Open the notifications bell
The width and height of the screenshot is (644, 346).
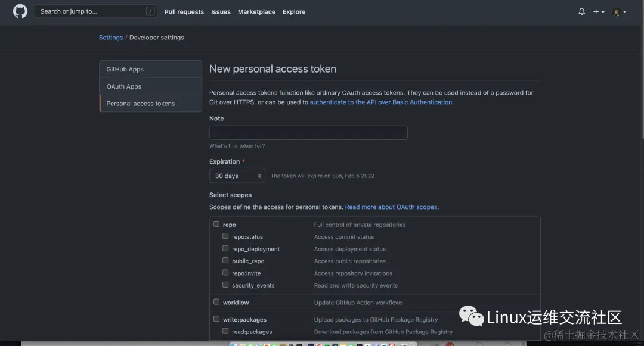pyautogui.click(x=581, y=12)
